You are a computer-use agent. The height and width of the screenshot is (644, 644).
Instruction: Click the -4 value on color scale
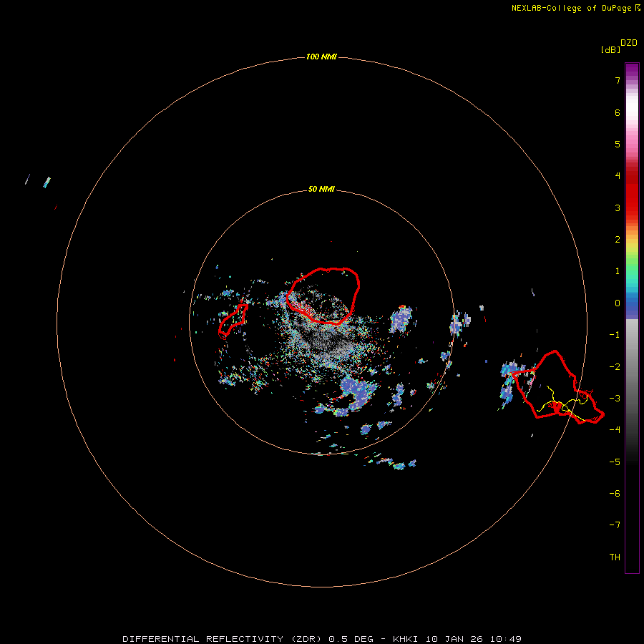pyautogui.click(x=615, y=429)
